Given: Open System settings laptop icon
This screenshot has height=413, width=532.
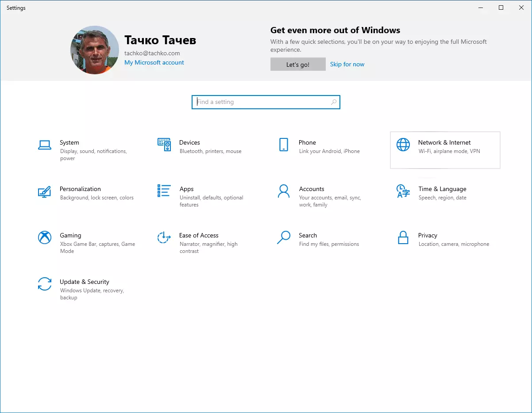Looking at the screenshot, I should point(45,145).
